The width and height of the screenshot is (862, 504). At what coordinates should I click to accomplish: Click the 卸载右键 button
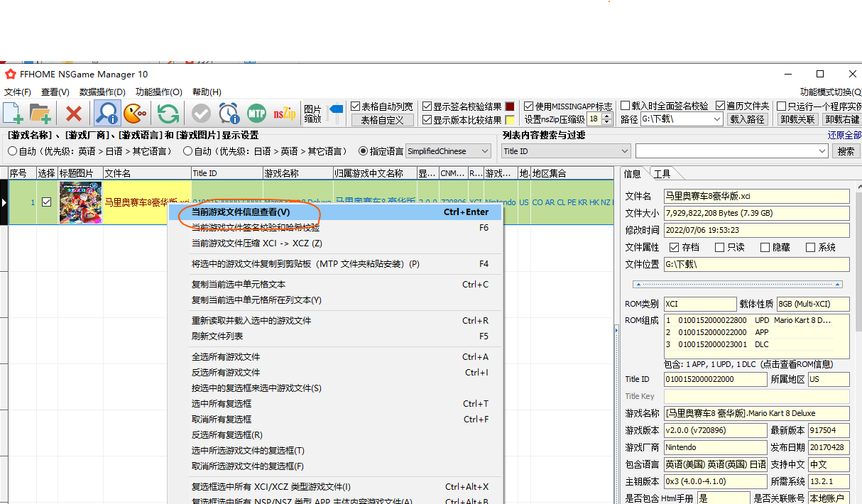point(841,119)
